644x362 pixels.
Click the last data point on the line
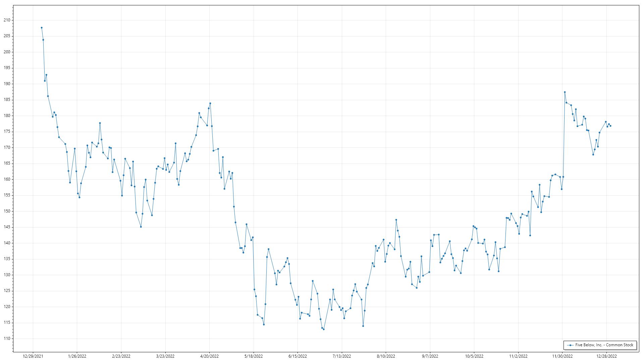(x=610, y=126)
